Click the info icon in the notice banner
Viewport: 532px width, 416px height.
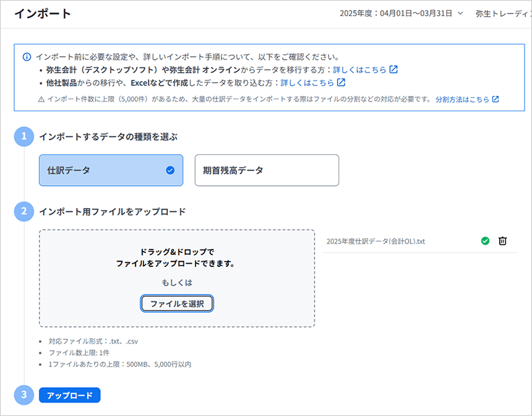click(27, 56)
